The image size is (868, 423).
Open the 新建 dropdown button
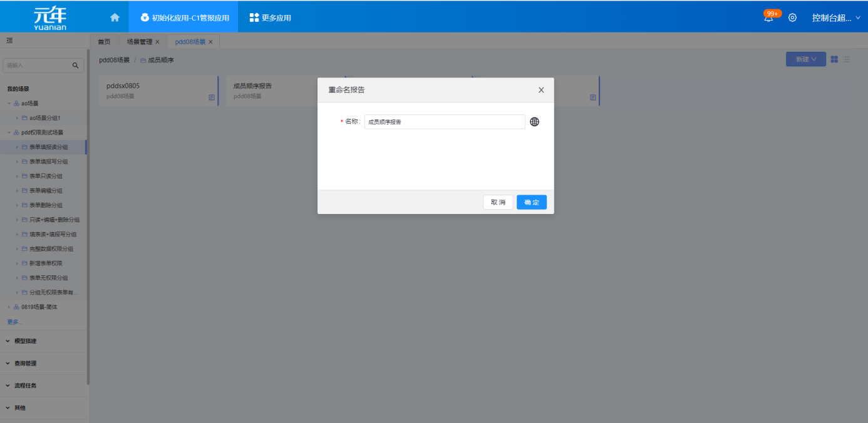tap(805, 59)
